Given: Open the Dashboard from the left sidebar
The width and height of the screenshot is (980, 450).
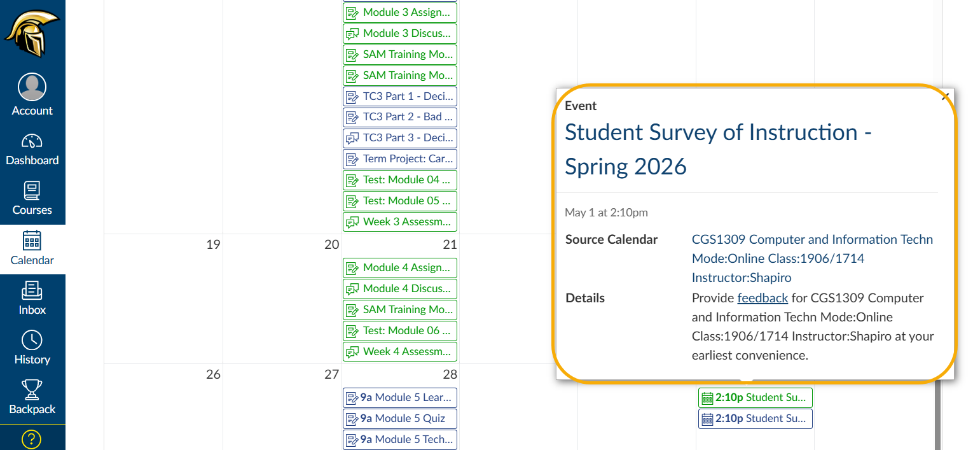Looking at the screenshot, I should pyautogui.click(x=32, y=149).
